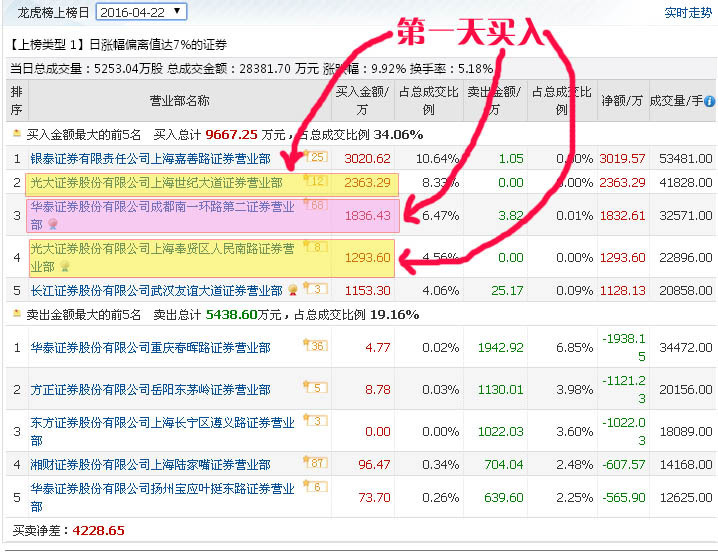Click the icon before 买入金额最大的前5名

17,133
